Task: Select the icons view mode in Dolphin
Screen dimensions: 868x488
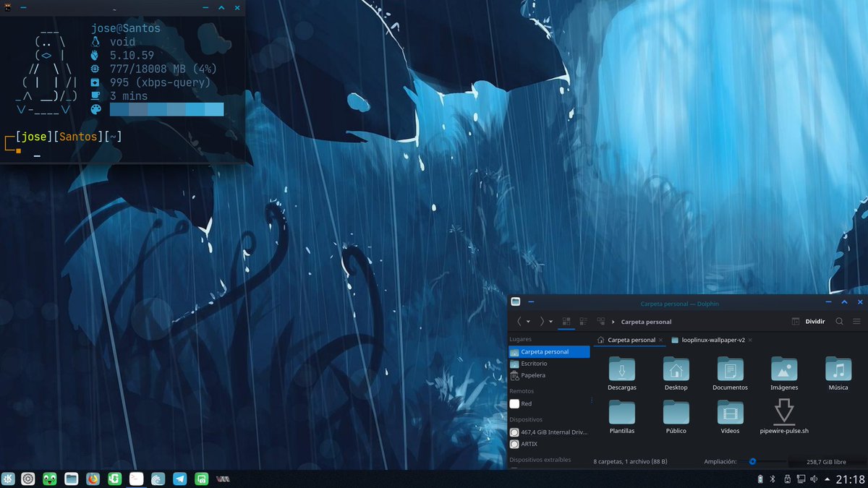Action: tap(566, 321)
